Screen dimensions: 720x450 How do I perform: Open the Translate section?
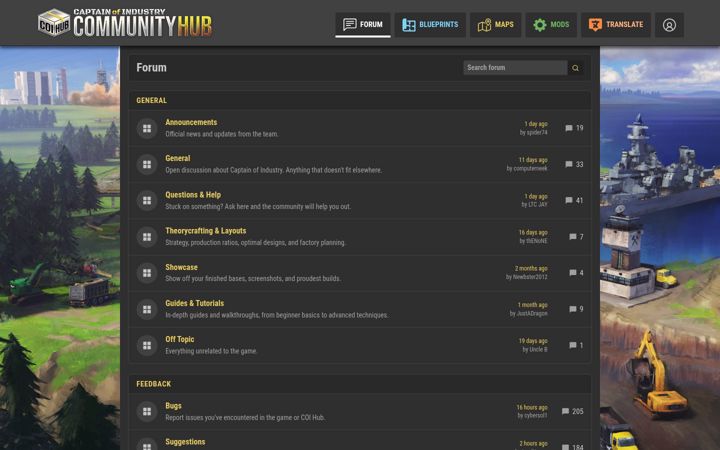pos(616,24)
